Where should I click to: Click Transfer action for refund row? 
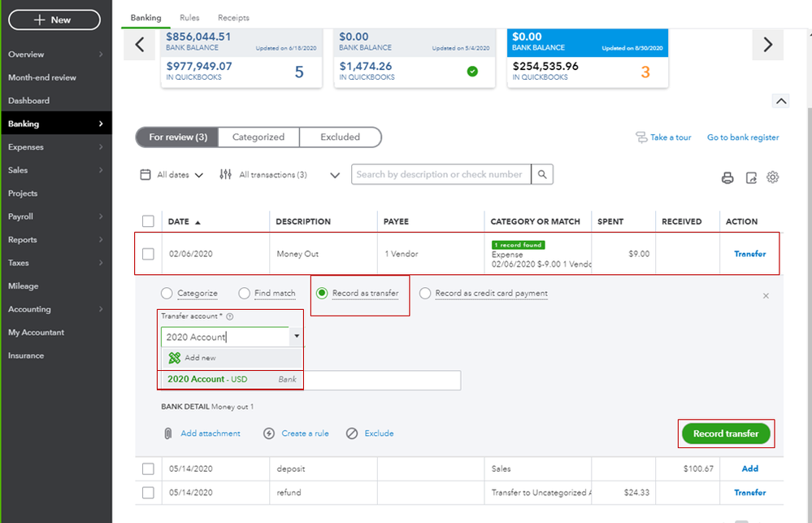pyautogui.click(x=750, y=492)
